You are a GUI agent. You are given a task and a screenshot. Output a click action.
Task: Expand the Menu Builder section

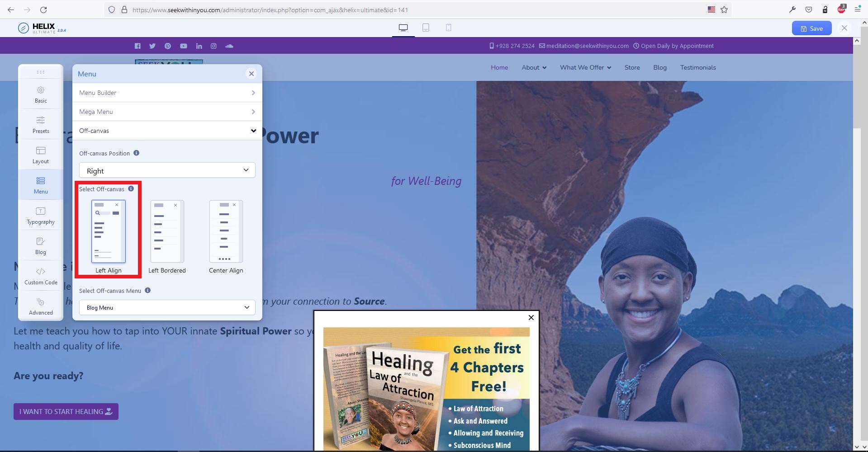(x=167, y=93)
